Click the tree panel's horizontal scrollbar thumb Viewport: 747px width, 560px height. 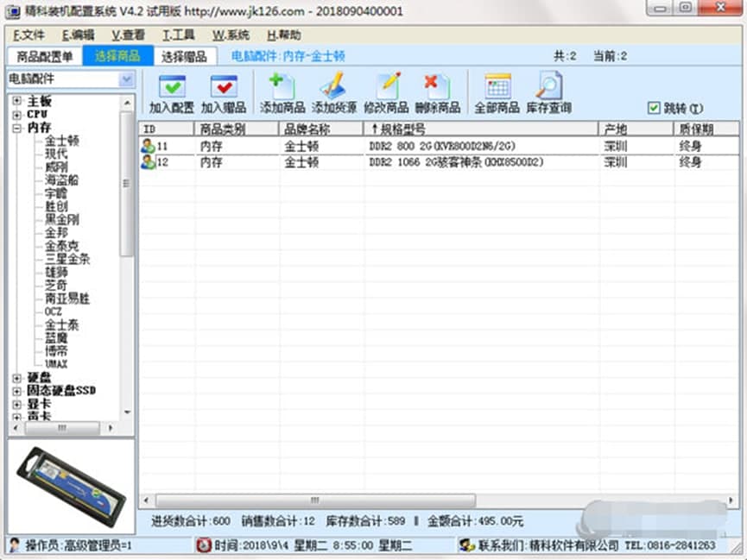click(62, 428)
